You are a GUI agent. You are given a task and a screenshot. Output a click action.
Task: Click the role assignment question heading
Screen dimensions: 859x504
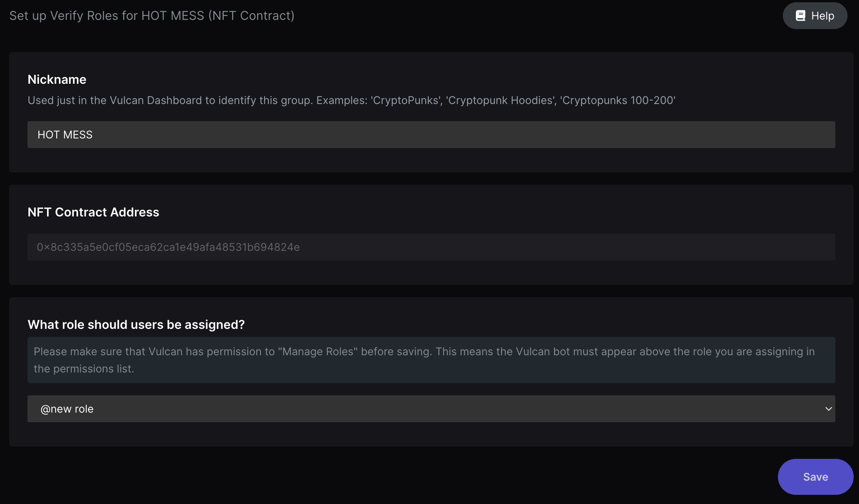136,324
